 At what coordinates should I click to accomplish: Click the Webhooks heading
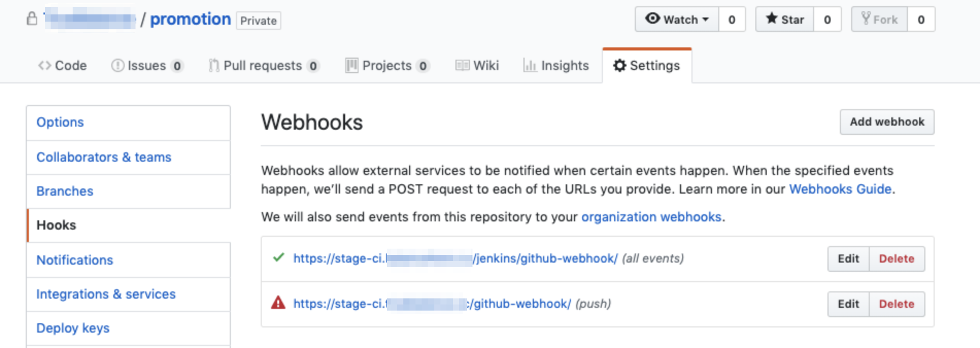point(312,123)
